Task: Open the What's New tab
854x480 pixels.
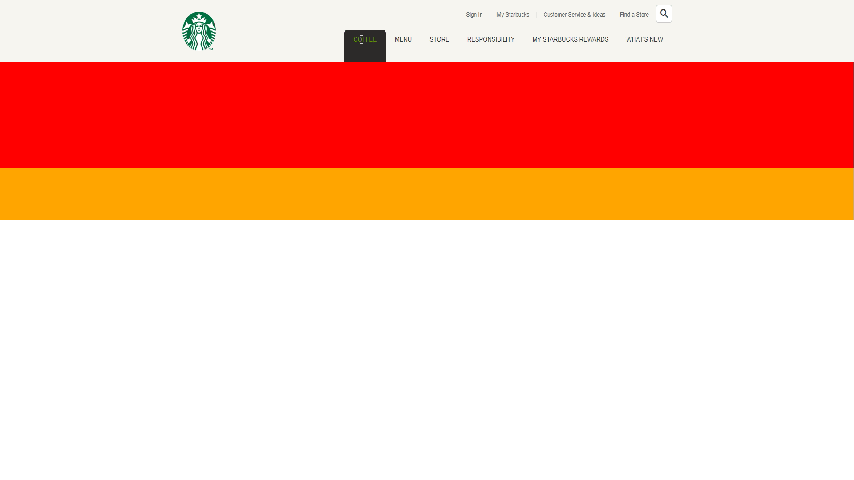Action: click(x=645, y=40)
